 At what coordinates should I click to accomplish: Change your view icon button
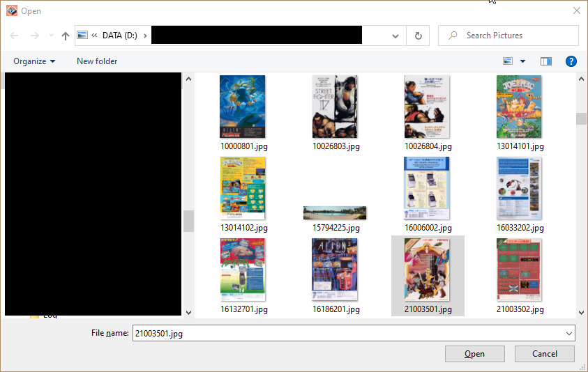[508, 61]
